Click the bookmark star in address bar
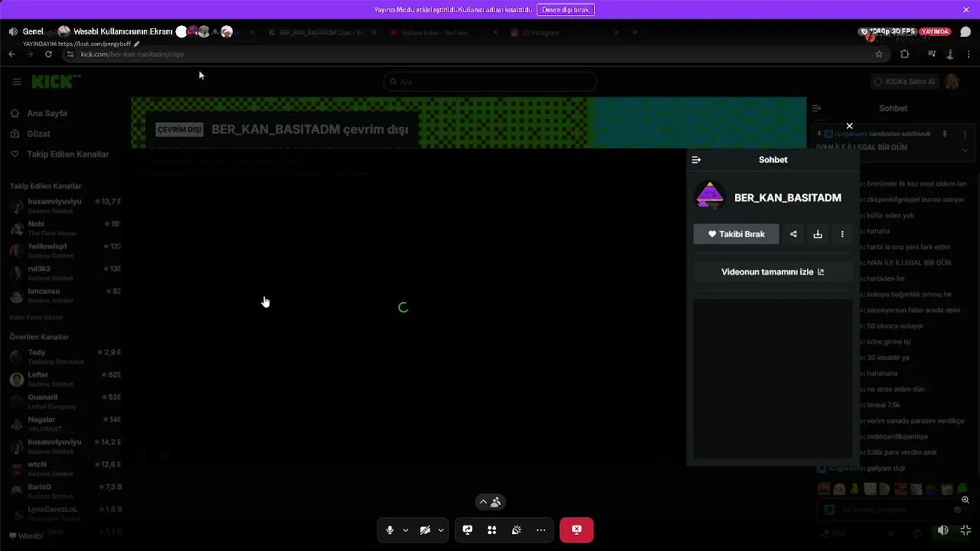Viewport: 980px width, 551px height. click(x=879, y=54)
